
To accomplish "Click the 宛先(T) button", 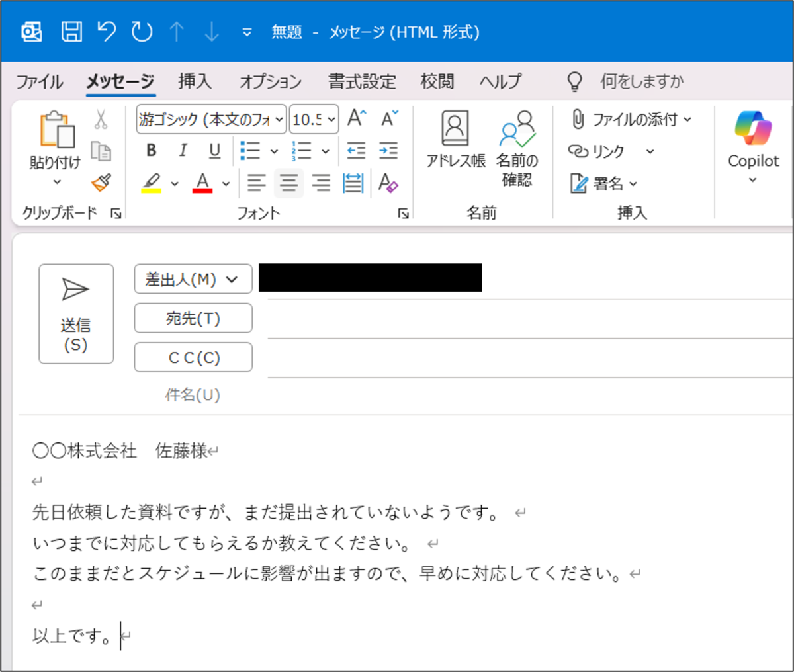I will click(193, 318).
